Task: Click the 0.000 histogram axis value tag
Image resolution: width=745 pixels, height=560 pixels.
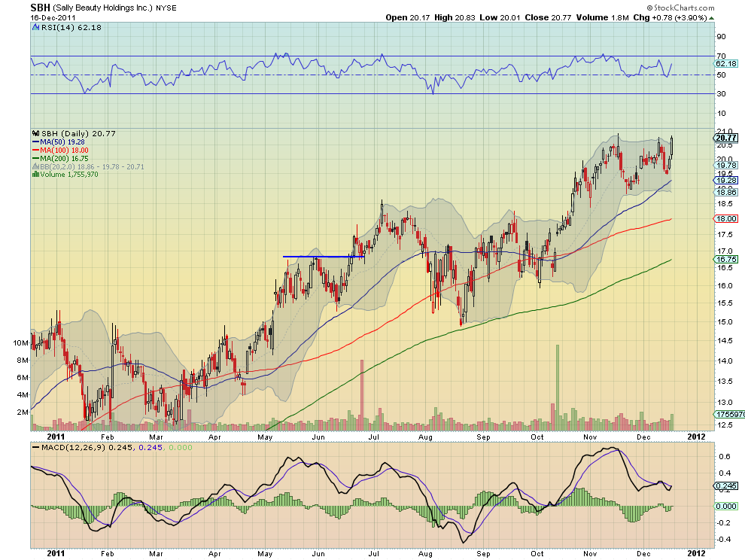Action: click(x=726, y=507)
